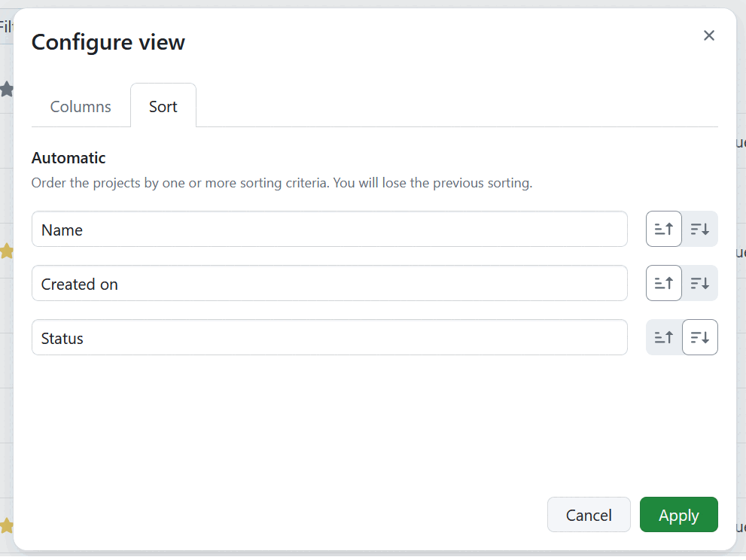Toggle ascending order for the Status criterion

pos(663,337)
